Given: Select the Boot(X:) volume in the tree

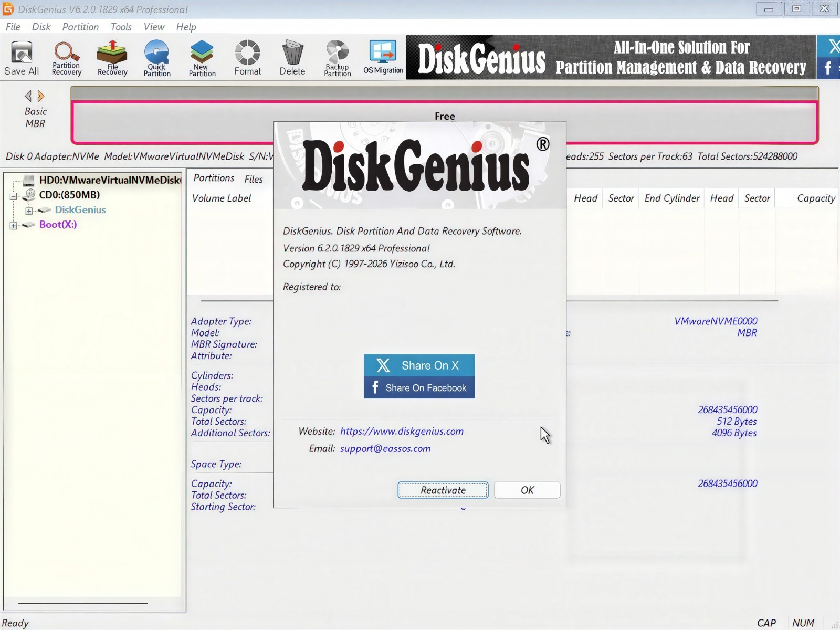Looking at the screenshot, I should [x=58, y=224].
